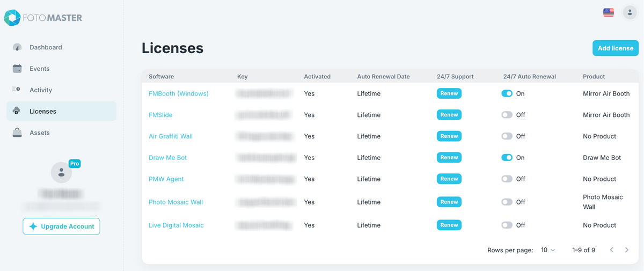Screen dimensions: 644x271
Task: Click the Mirror Air Booth product in FMSlide row
Action: click(x=606, y=115)
